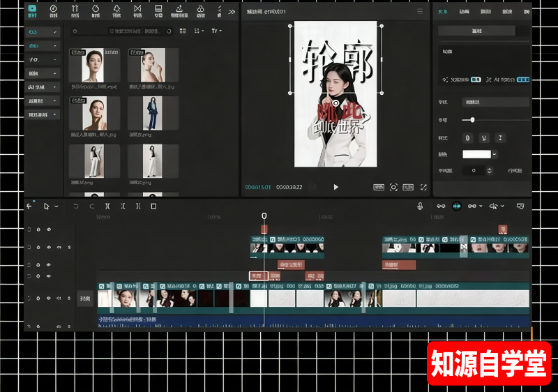Toggle eye visibility on the top timeline track
Viewport: 558px width, 392px height.
[x=48, y=229]
